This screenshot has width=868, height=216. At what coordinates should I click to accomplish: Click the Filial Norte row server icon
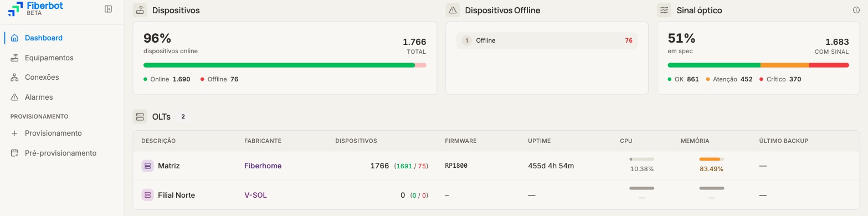coord(147,195)
